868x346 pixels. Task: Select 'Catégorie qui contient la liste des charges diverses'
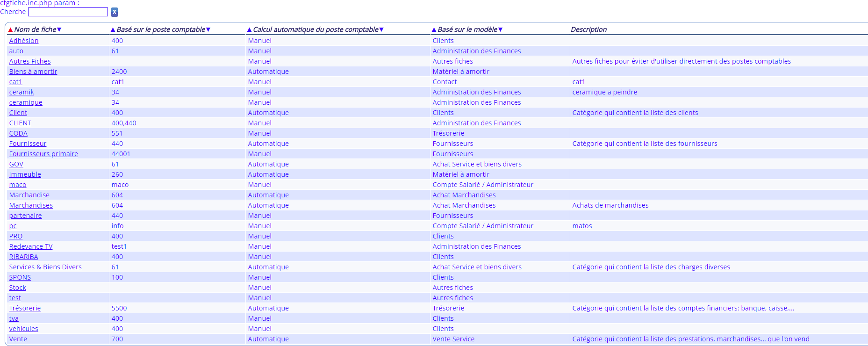(x=651, y=267)
